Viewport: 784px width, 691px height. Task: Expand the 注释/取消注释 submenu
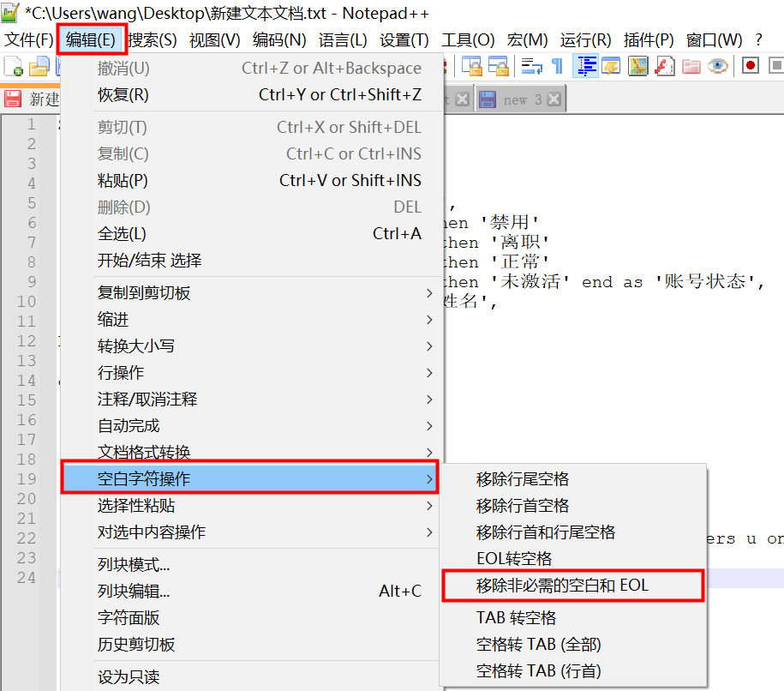[252, 400]
